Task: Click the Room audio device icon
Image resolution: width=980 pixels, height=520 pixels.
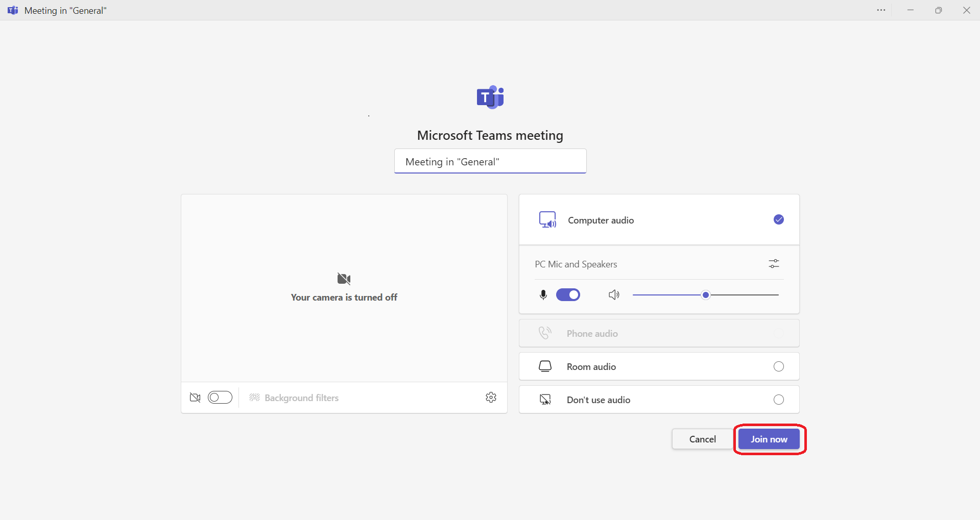Action: [x=545, y=366]
